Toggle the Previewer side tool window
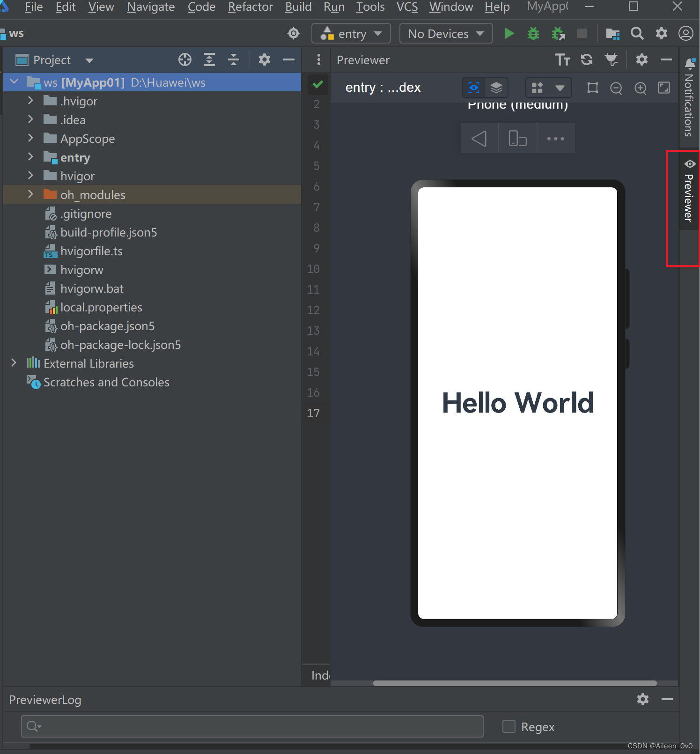Image resolution: width=700 pixels, height=754 pixels. pos(688,192)
